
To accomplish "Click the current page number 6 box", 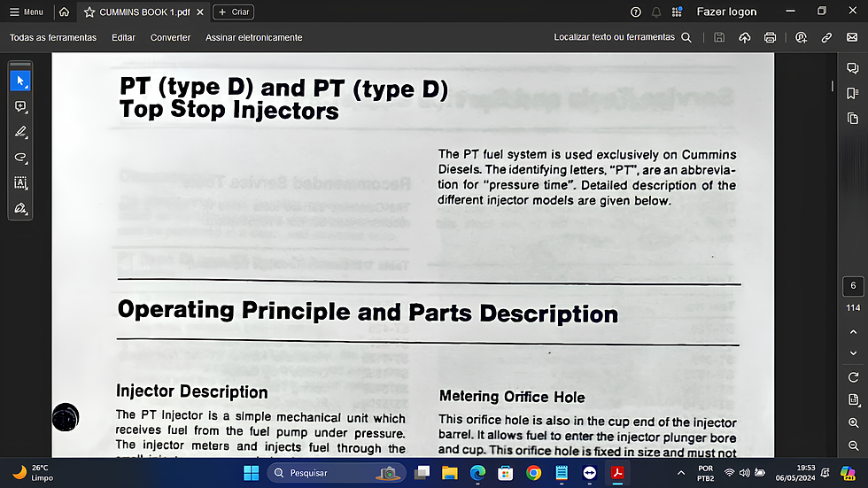I will point(853,286).
